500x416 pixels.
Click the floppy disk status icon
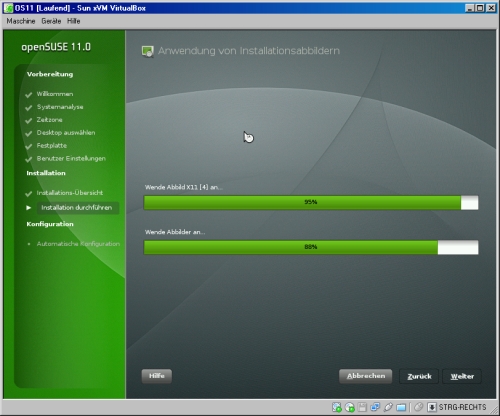(362, 407)
